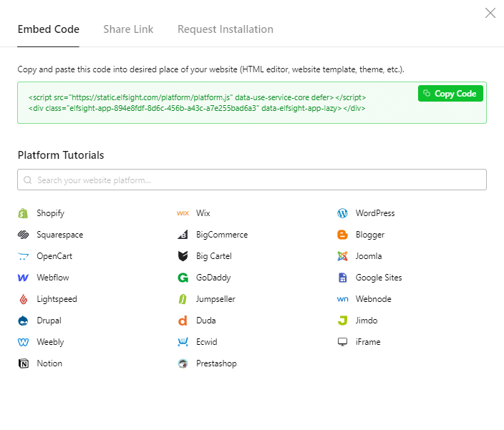
Task: Click the Jimdo J icon
Action: 343,321
